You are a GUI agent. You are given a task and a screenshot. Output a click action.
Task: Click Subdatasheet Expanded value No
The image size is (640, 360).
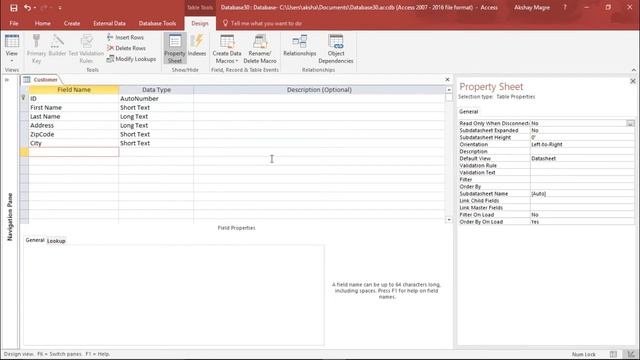click(x=582, y=130)
